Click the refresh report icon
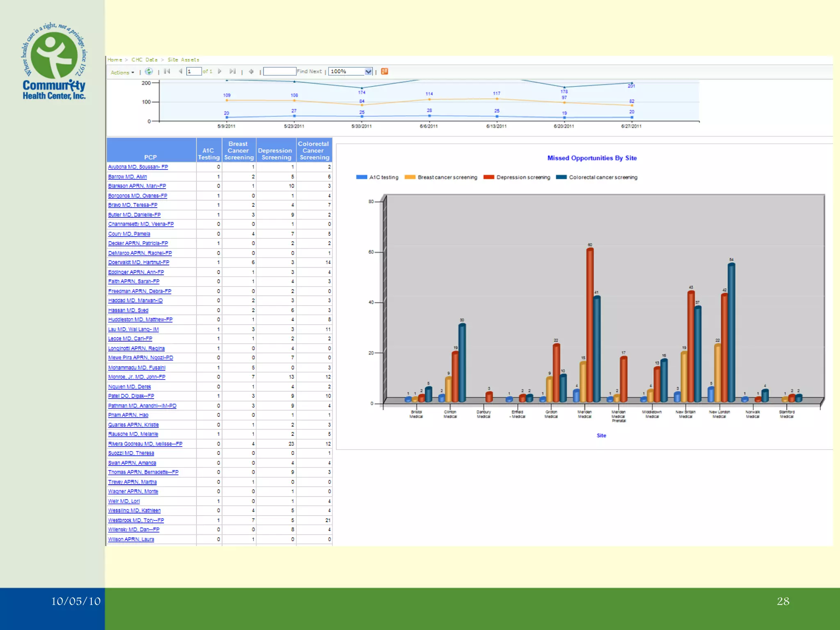 coord(149,71)
